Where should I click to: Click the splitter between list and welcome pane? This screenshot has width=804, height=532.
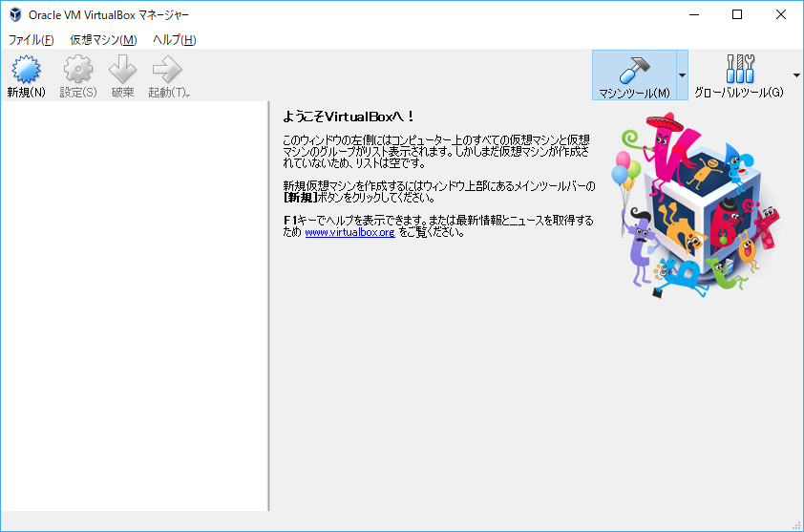click(269, 306)
